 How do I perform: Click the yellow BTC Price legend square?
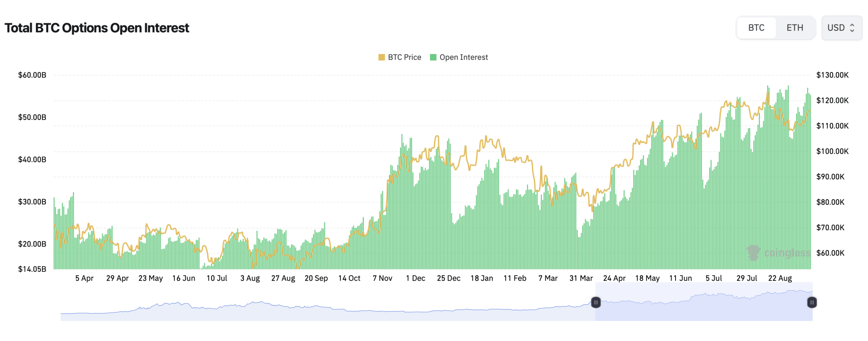pyautogui.click(x=382, y=57)
